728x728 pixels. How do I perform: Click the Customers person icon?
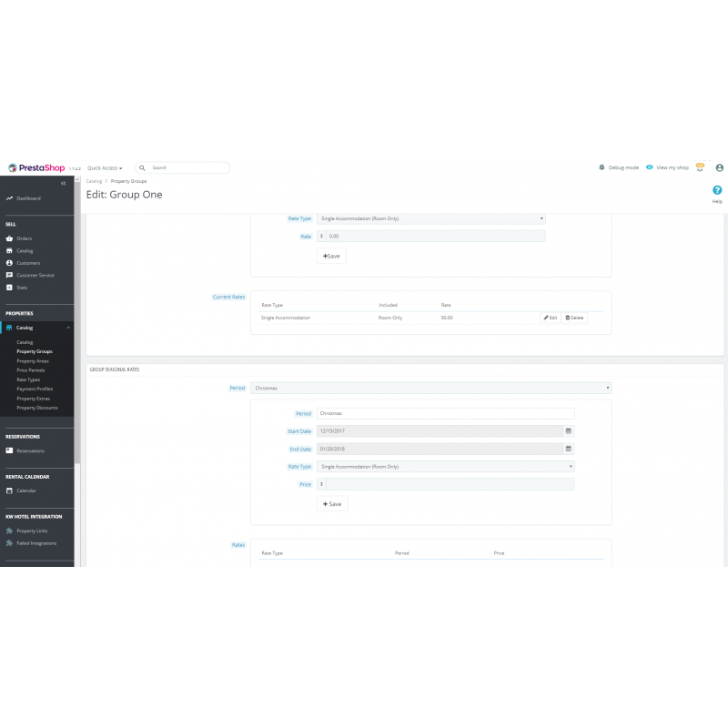click(x=9, y=263)
